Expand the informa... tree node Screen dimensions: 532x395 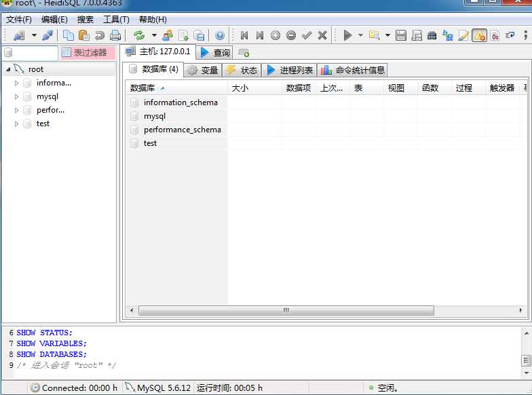tap(16, 83)
